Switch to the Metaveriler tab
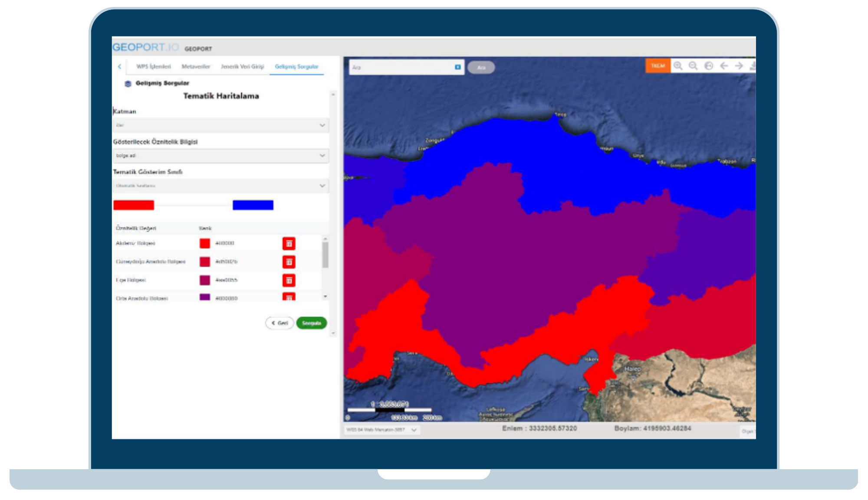Viewport: 868px width, 500px height. pos(196,66)
